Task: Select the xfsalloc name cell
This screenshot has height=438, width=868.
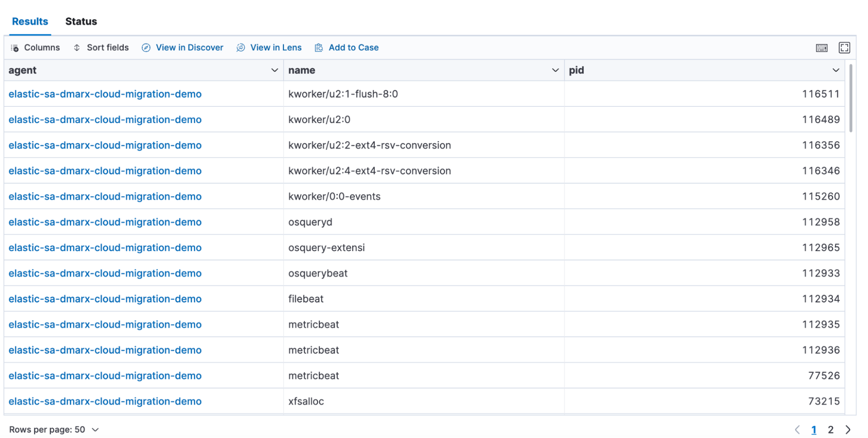Action: coord(424,401)
